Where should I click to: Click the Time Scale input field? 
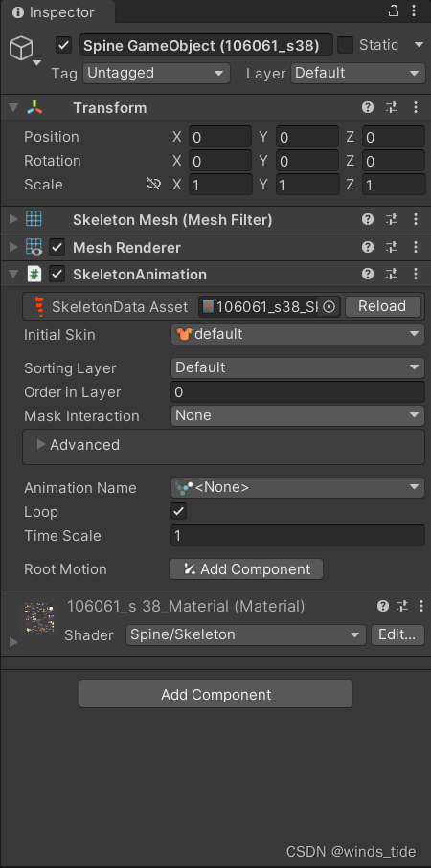298,536
